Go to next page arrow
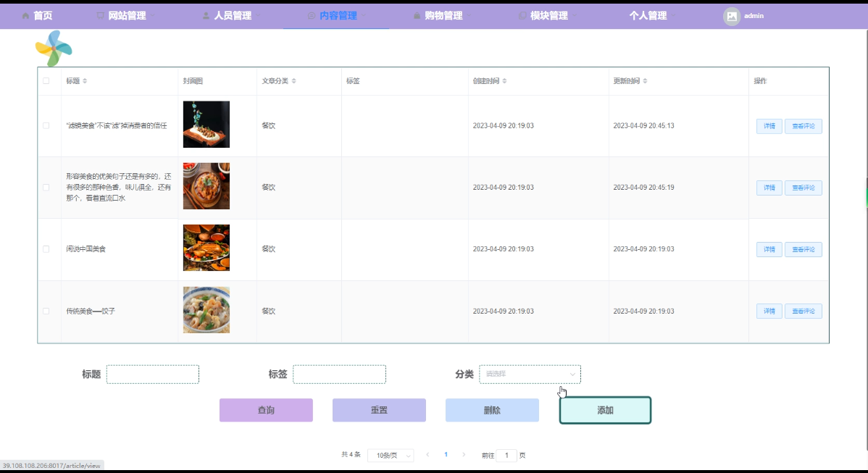This screenshot has height=473, width=868. 464,455
